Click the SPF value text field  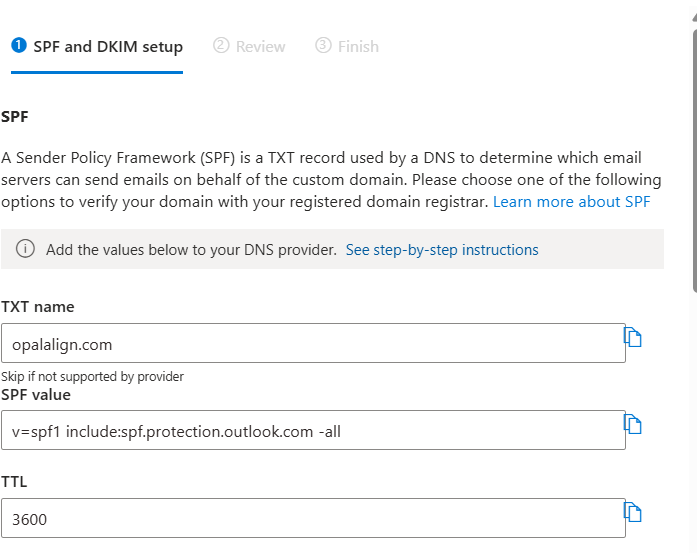(x=312, y=431)
